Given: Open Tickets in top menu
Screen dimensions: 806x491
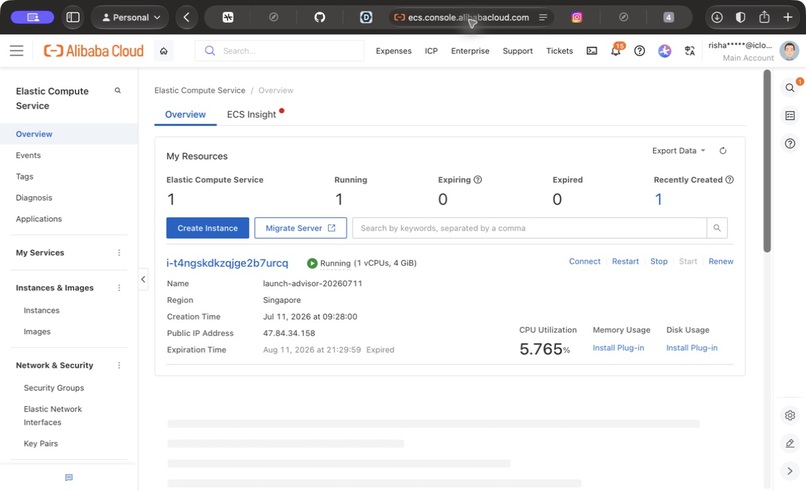Looking at the screenshot, I should click(x=559, y=51).
